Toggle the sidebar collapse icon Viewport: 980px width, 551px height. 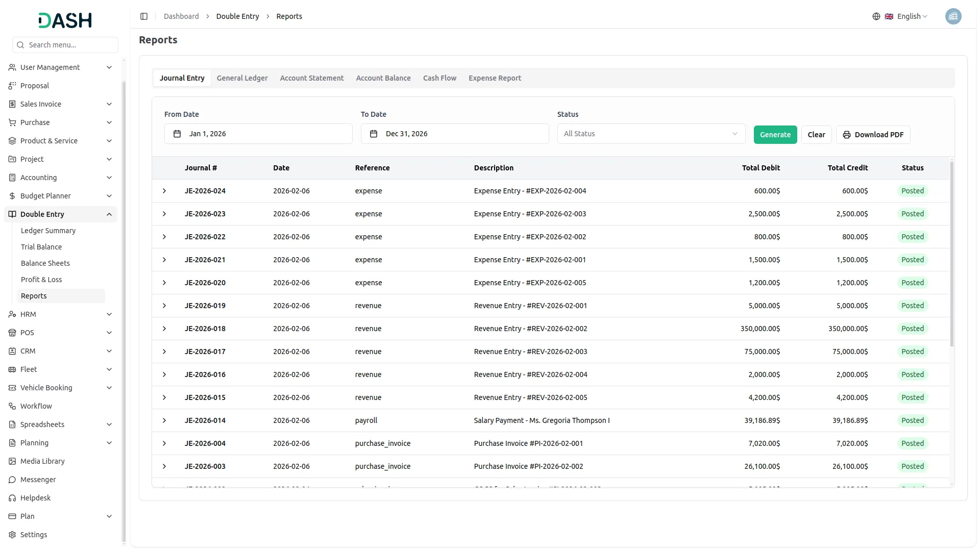(x=144, y=16)
